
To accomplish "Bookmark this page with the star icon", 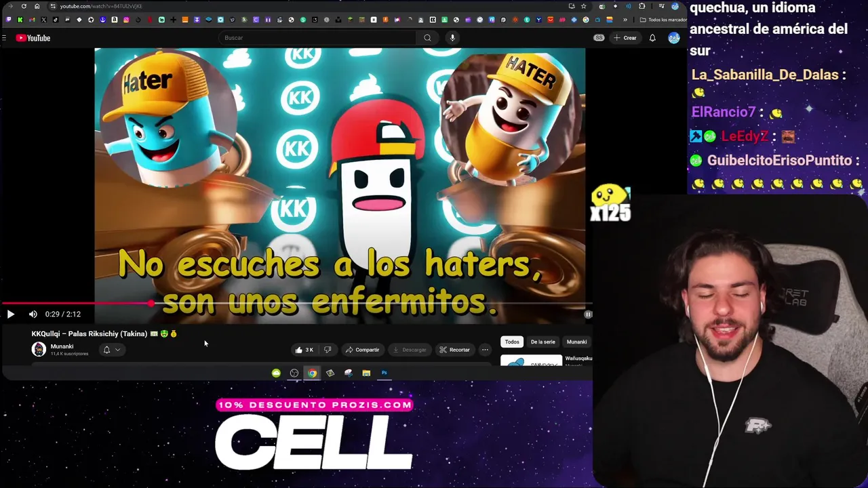I will pos(583,6).
